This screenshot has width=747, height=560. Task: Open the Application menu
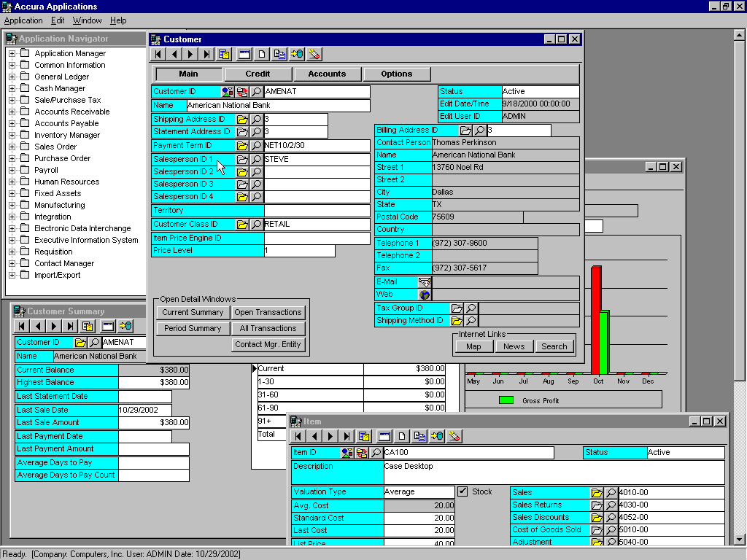pyautogui.click(x=23, y=20)
